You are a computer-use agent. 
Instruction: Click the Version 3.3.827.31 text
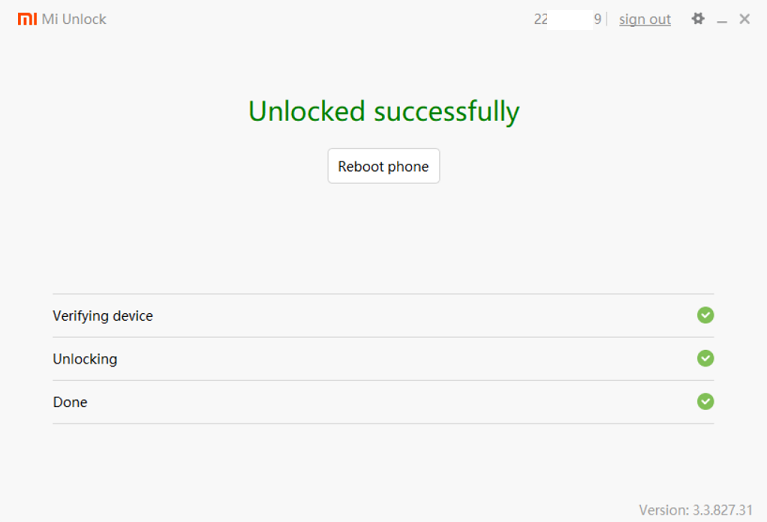tap(695, 510)
